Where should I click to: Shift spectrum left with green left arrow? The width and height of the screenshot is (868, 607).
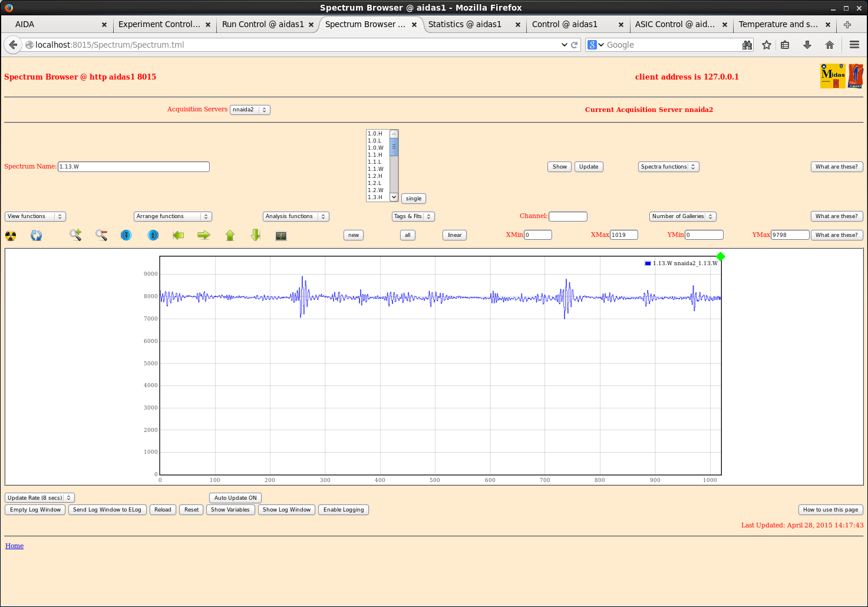pos(179,235)
